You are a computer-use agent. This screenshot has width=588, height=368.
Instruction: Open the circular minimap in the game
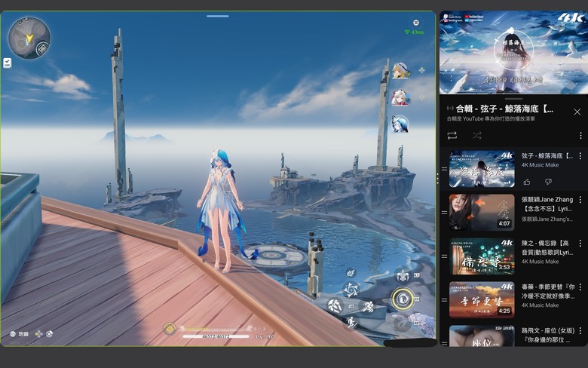click(29, 38)
